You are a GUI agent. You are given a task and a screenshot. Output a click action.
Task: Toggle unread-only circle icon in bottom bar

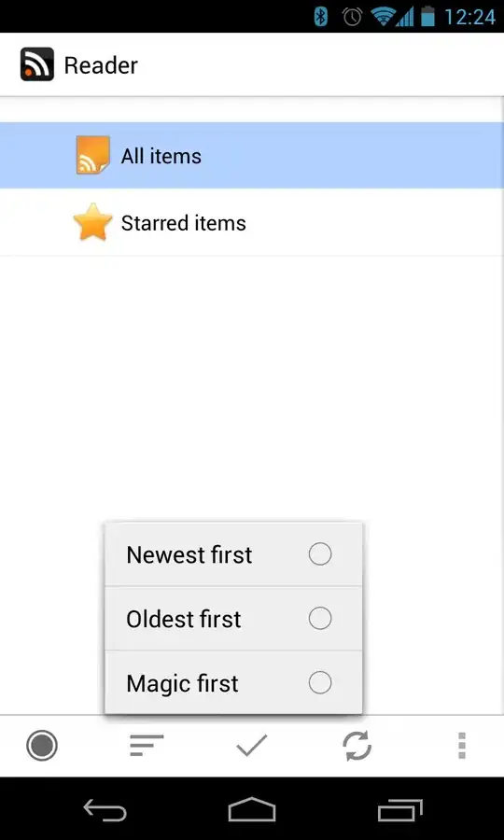42,745
